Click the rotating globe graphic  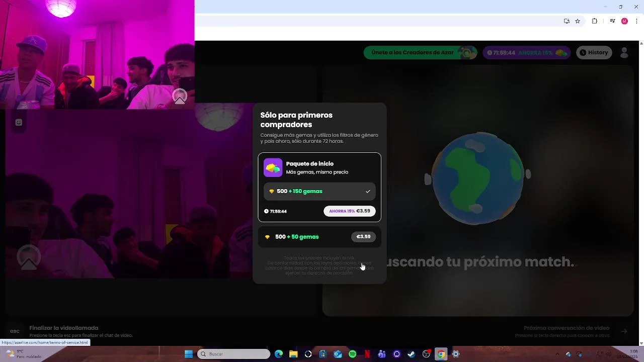(478, 178)
